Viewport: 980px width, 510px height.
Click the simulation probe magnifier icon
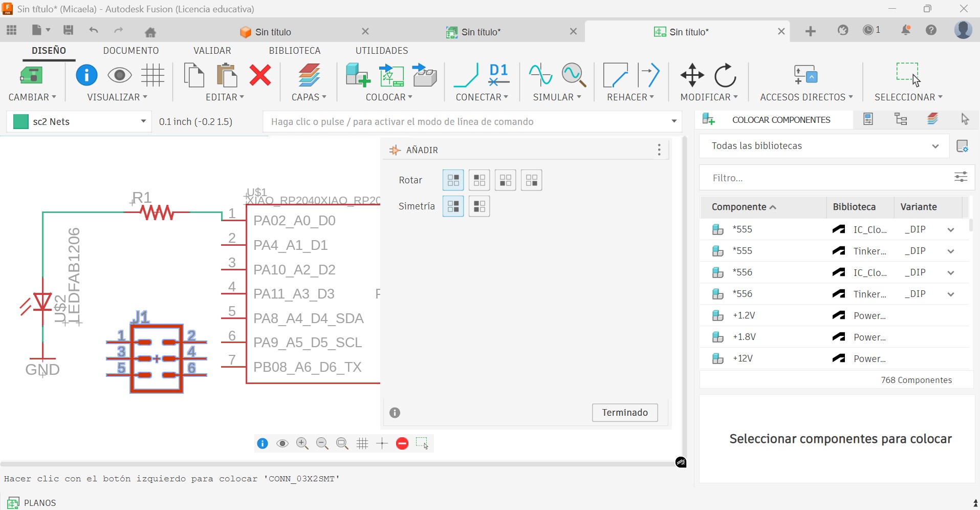click(574, 75)
